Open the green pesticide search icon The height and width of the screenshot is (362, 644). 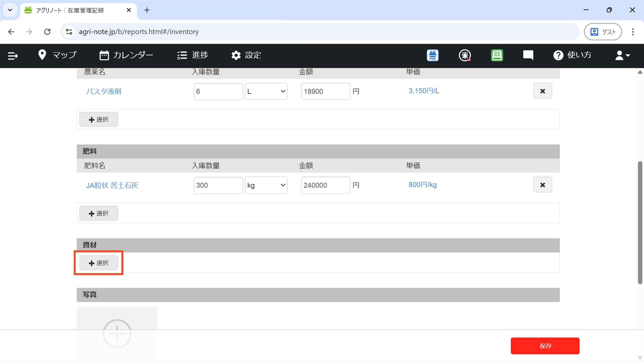coord(497,55)
